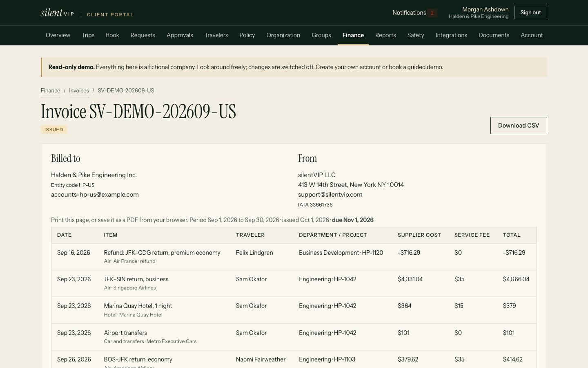Select the "JFK–SIN return, business" item

pos(136,279)
